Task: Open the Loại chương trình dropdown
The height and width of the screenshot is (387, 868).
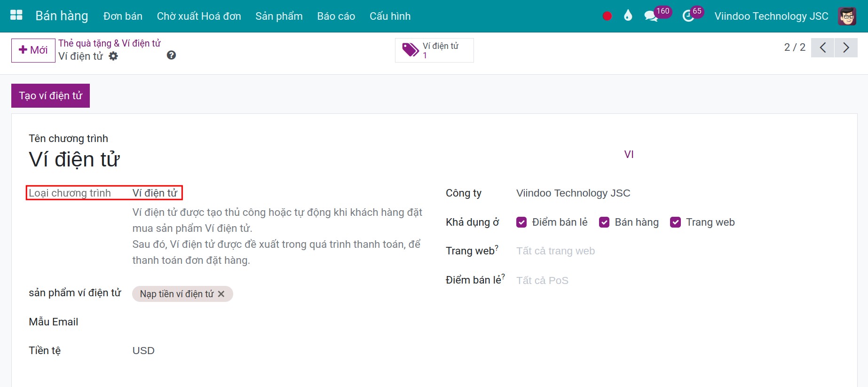Action: (155, 193)
